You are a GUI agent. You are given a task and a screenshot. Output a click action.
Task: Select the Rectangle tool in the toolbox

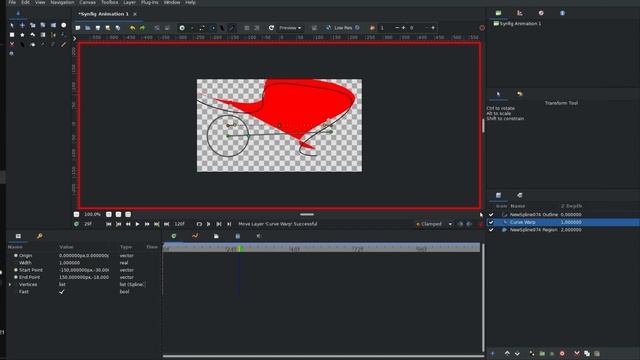tap(12, 35)
